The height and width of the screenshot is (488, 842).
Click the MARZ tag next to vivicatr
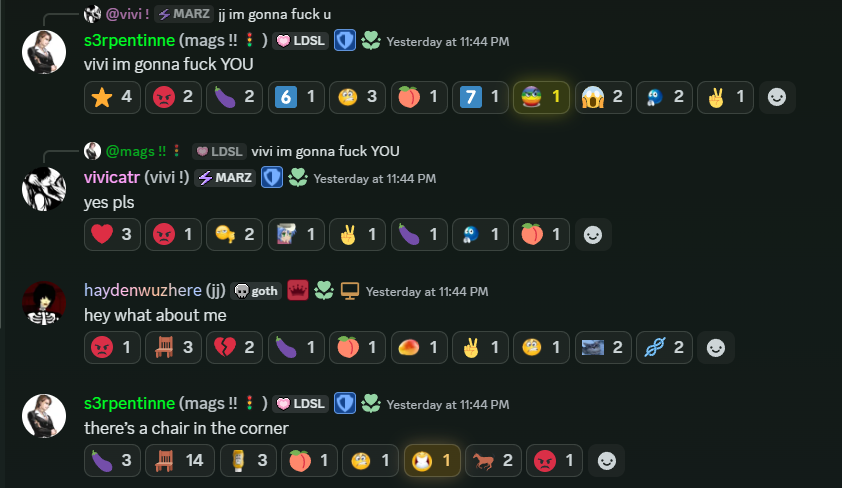click(225, 178)
